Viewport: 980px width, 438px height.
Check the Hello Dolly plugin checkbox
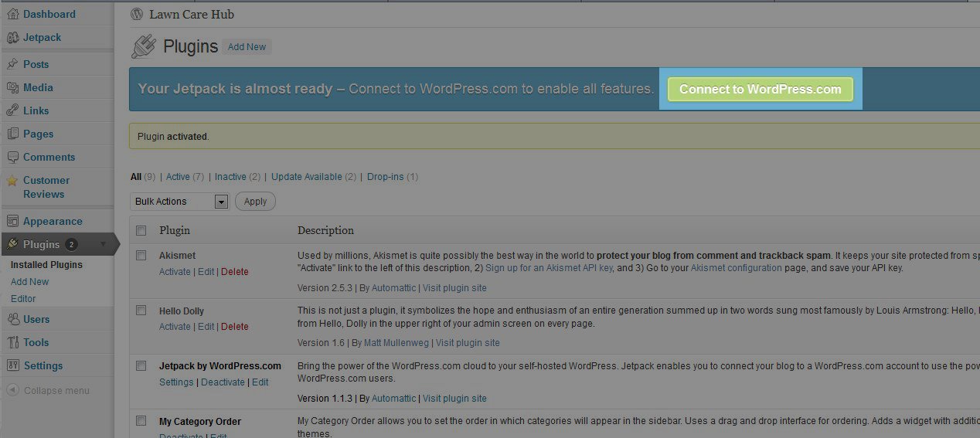(x=141, y=310)
